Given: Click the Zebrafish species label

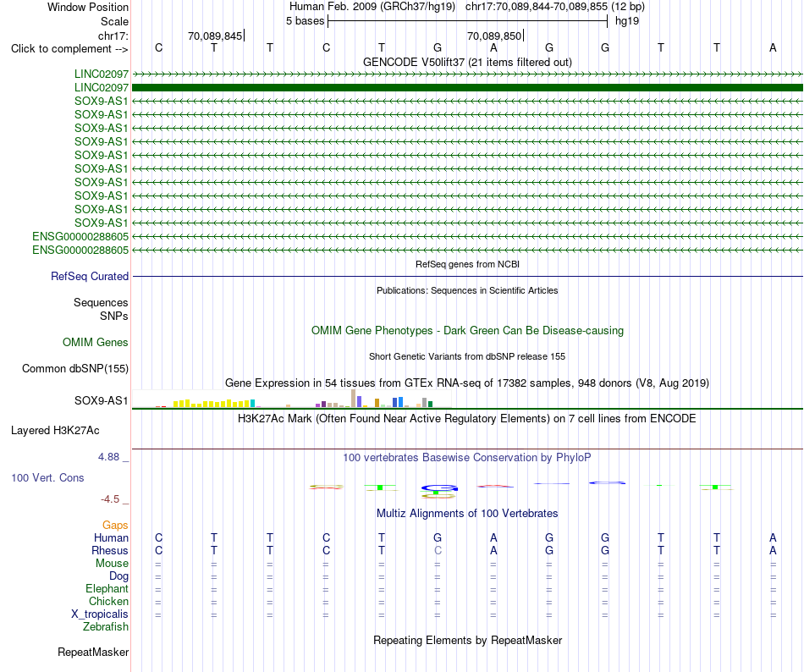Looking at the screenshot, I should (106, 626).
